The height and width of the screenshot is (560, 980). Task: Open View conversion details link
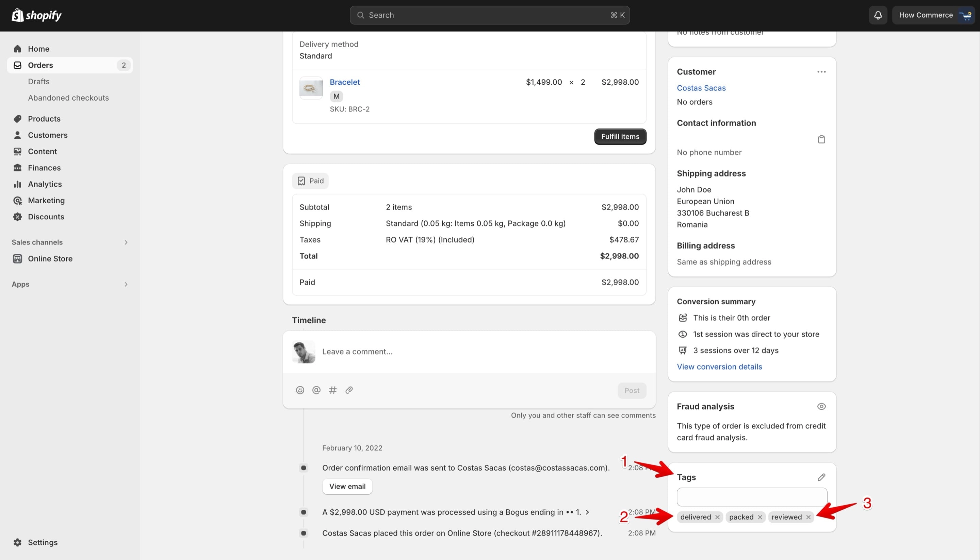pos(719,367)
